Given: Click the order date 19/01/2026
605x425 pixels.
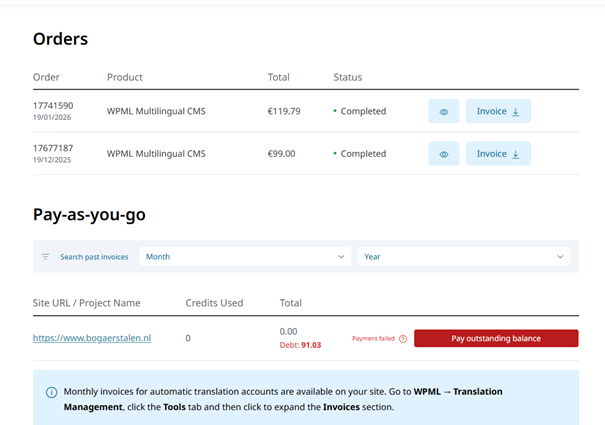Looking at the screenshot, I should coord(52,117).
